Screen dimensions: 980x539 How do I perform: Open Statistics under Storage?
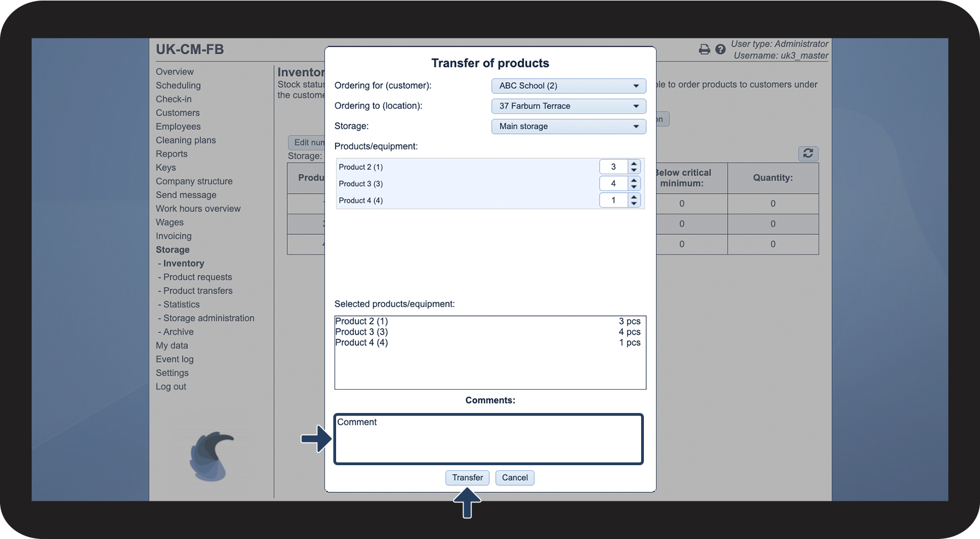[x=181, y=305]
